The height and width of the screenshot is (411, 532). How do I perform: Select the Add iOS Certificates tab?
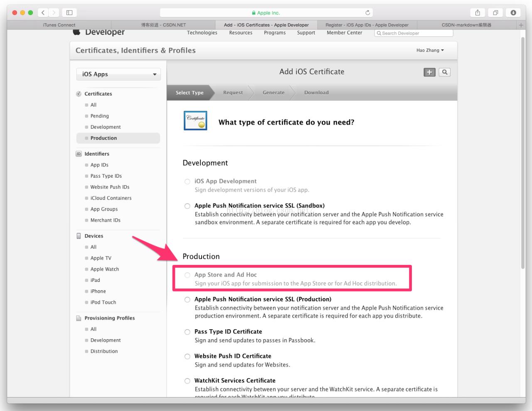tap(266, 25)
